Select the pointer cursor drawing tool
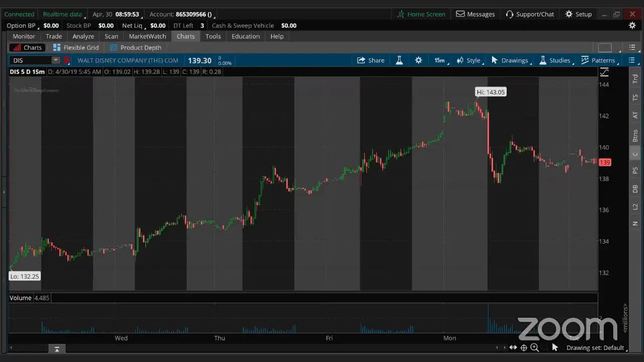 [x=555, y=347]
